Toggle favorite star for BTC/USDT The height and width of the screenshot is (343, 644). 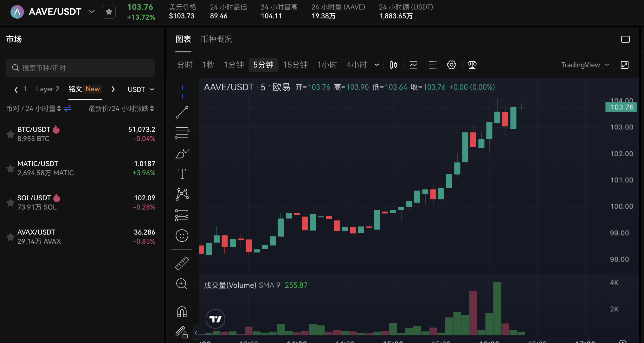(x=10, y=134)
